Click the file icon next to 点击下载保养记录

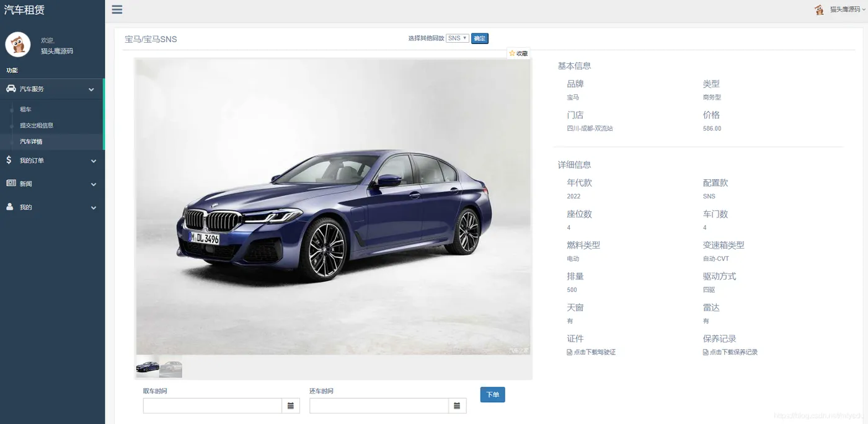coord(706,352)
